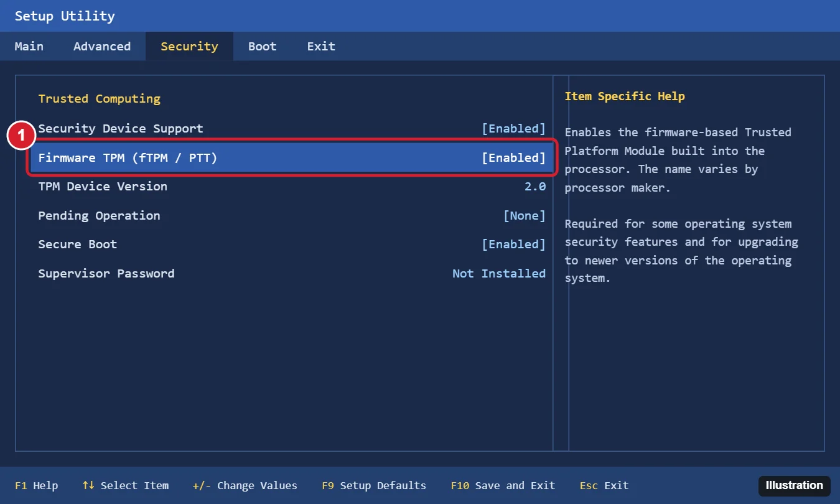Click F10 Save and Exit
Viewport: 840px width, 504px height.
(x=503, y=486)
